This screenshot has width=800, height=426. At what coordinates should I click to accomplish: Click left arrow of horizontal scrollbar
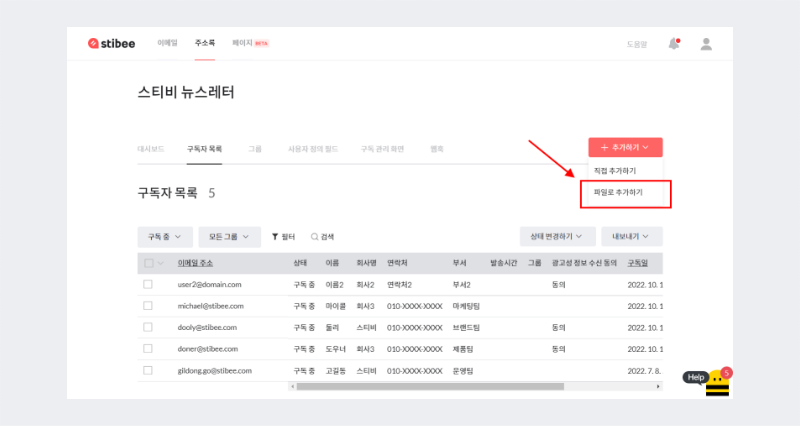(293, 385)
